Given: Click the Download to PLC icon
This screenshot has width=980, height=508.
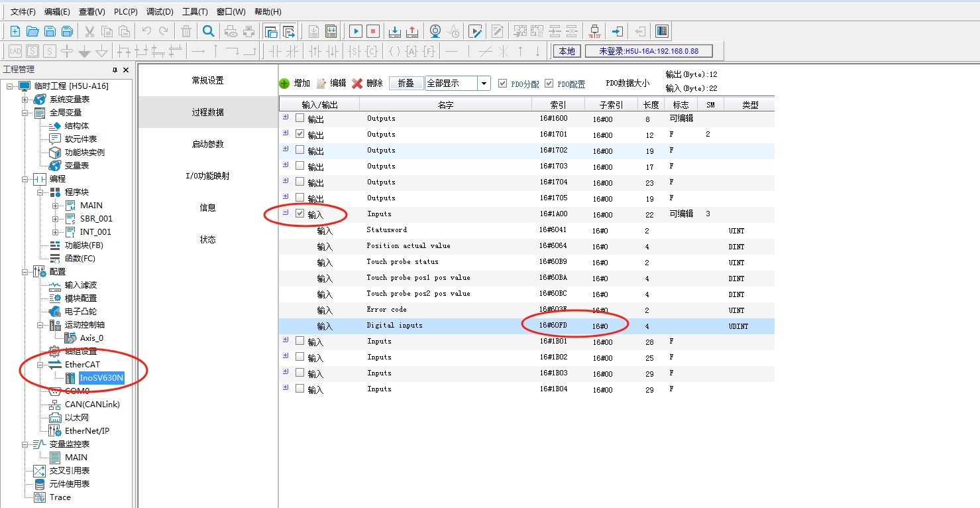Looking at the screenshot, I should [x=394, y=31].
